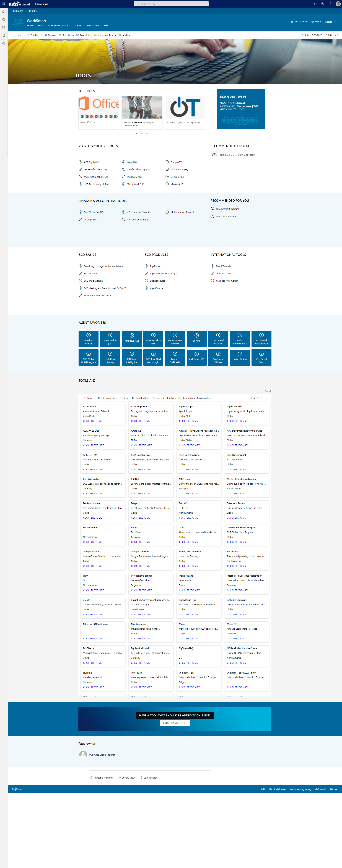Click the Share site button in header
342x868 pixels.
(x=316, y=22)
